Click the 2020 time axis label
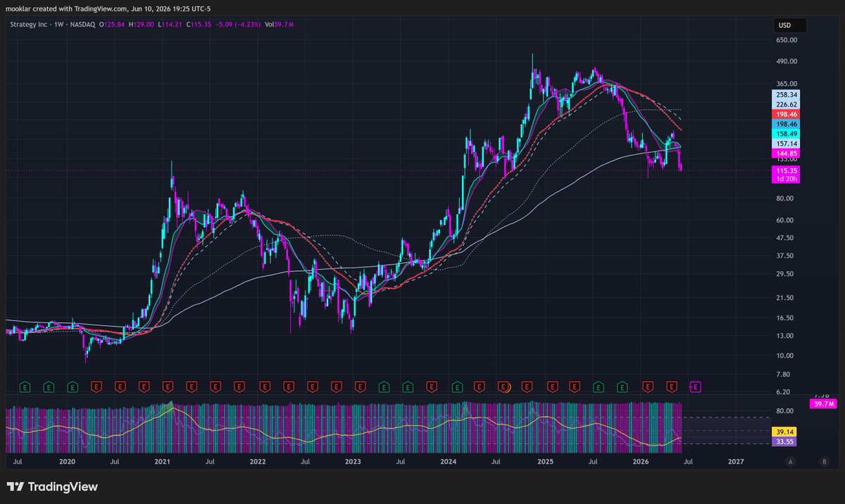The height and width of the screenshot is (504, 845). click(67, 462)
